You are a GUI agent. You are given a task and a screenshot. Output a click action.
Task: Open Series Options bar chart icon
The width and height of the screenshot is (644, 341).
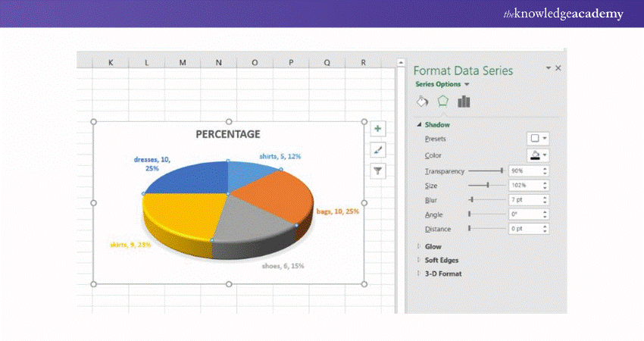pyautogui.click(x=464, y=102)
